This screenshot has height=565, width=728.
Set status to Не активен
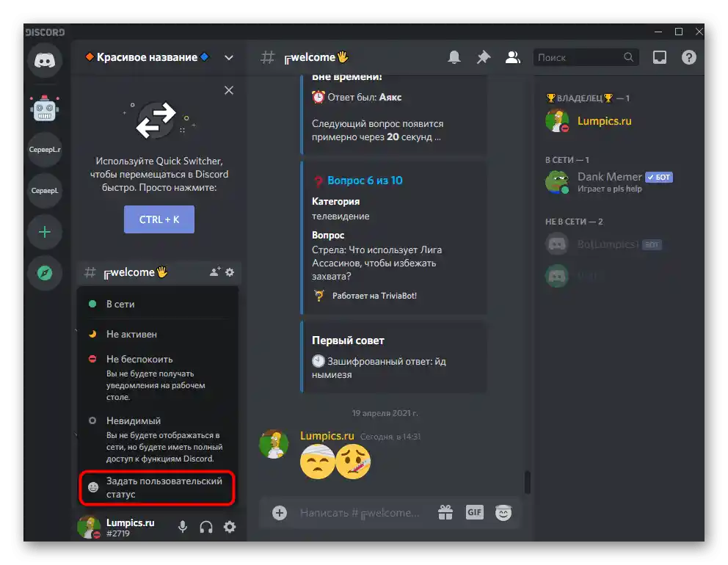coord(158,334)
